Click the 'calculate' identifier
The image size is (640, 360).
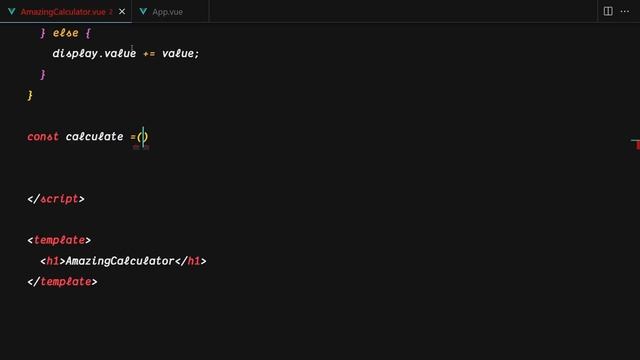94,136
